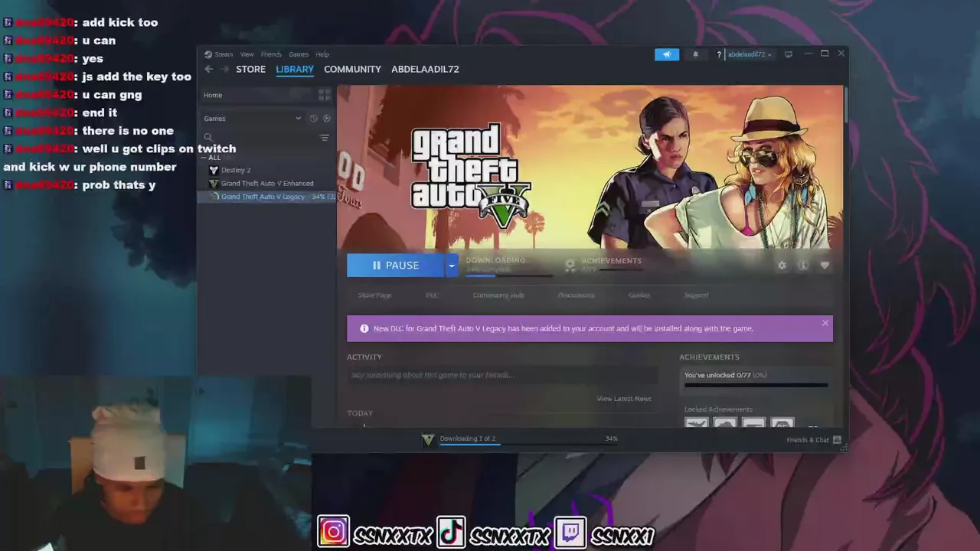
Task: Click the Steam logo icon
Action: [207, 54]
